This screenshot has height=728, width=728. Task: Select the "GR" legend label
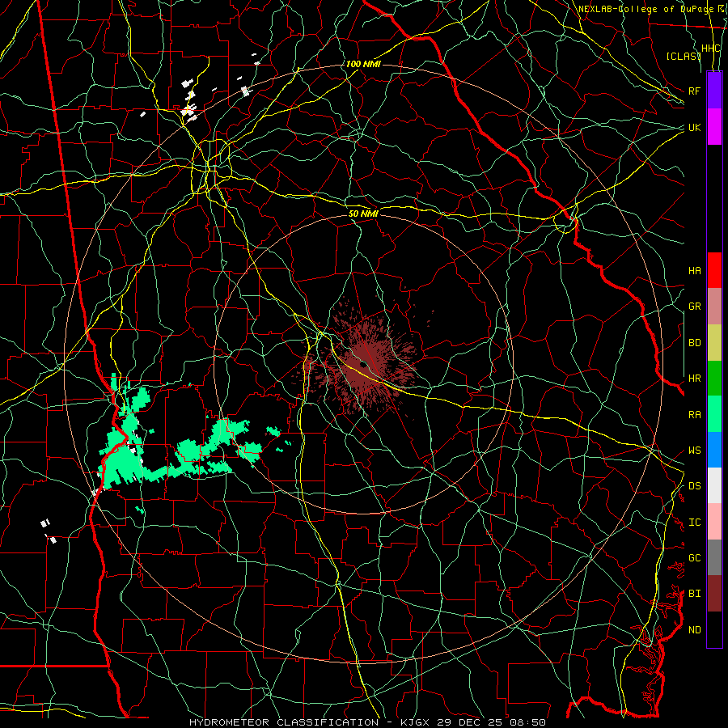coord(694,307)
